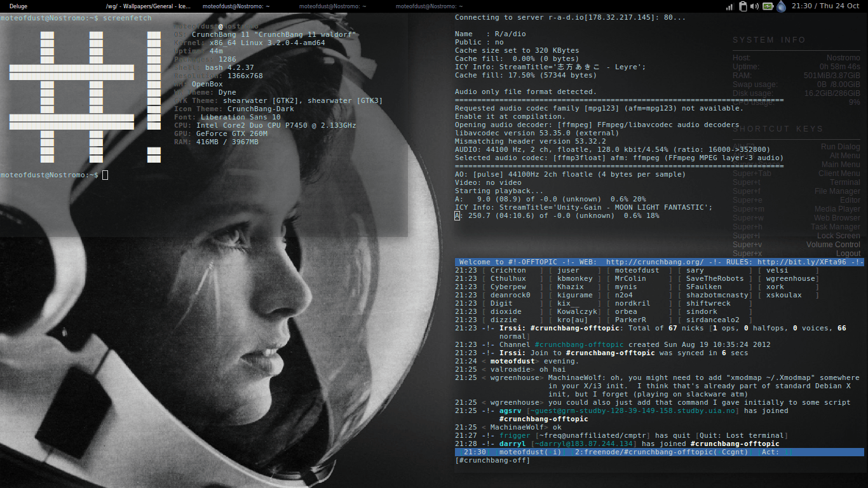Open the Deluge water-drop tray icon

tap(781, 6)
